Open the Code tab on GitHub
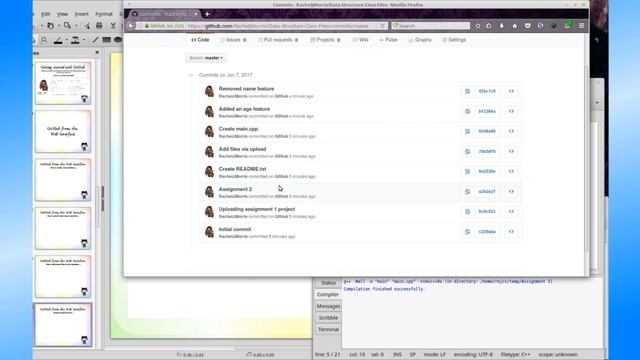 click(x=200, y=40)
